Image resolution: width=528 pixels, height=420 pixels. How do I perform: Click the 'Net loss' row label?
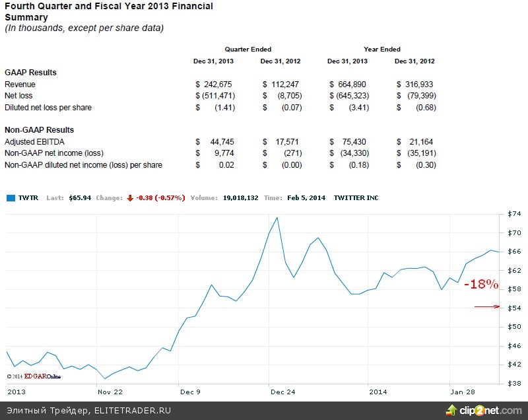pos(18,96)
